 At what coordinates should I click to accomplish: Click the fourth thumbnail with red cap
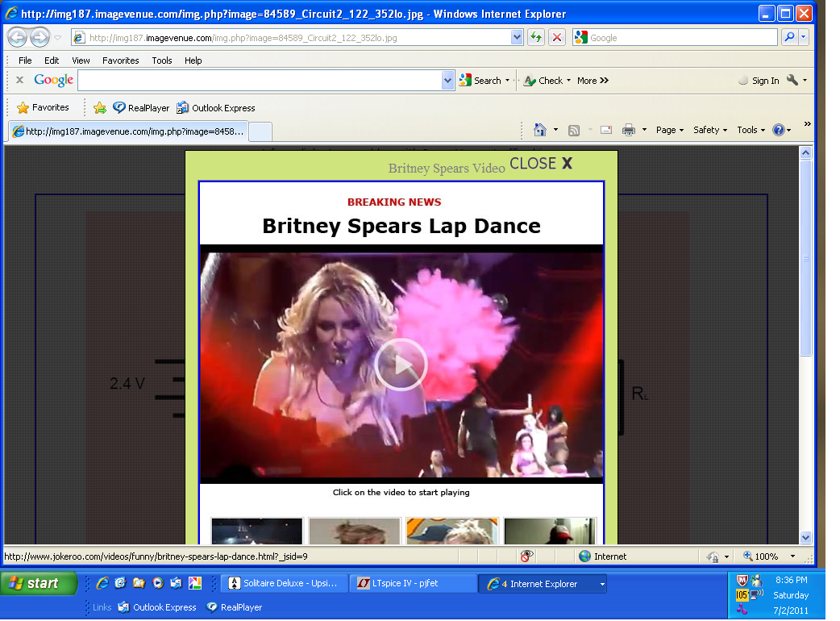[550, 531]
